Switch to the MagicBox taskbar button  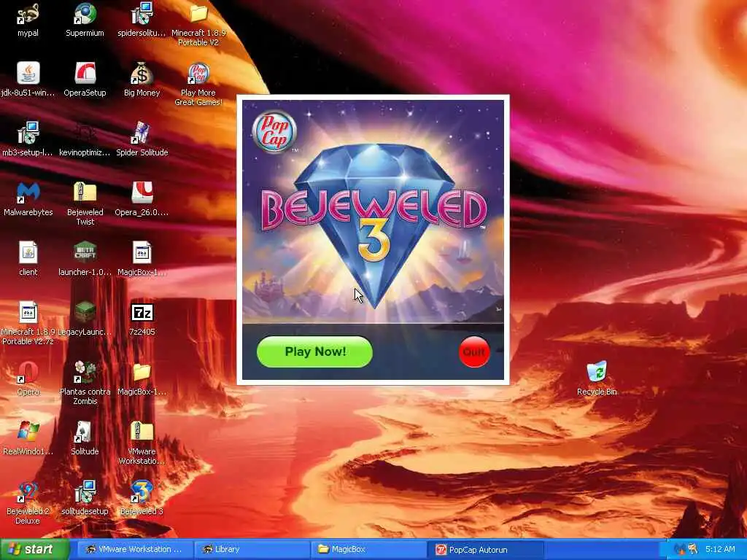[368, 550]
